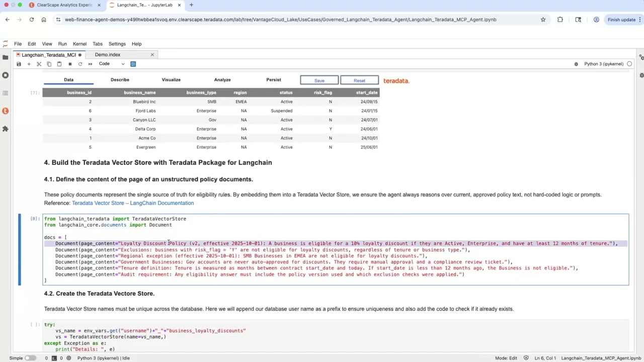
Task: Restart the kernel with circular arrow icon
Action: tap(80, 64)
